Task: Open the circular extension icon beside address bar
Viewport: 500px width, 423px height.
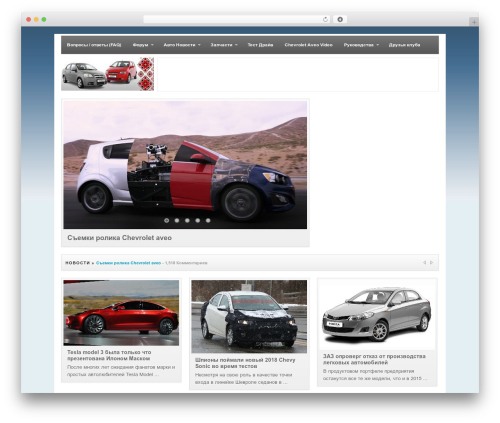Action: 340,19
